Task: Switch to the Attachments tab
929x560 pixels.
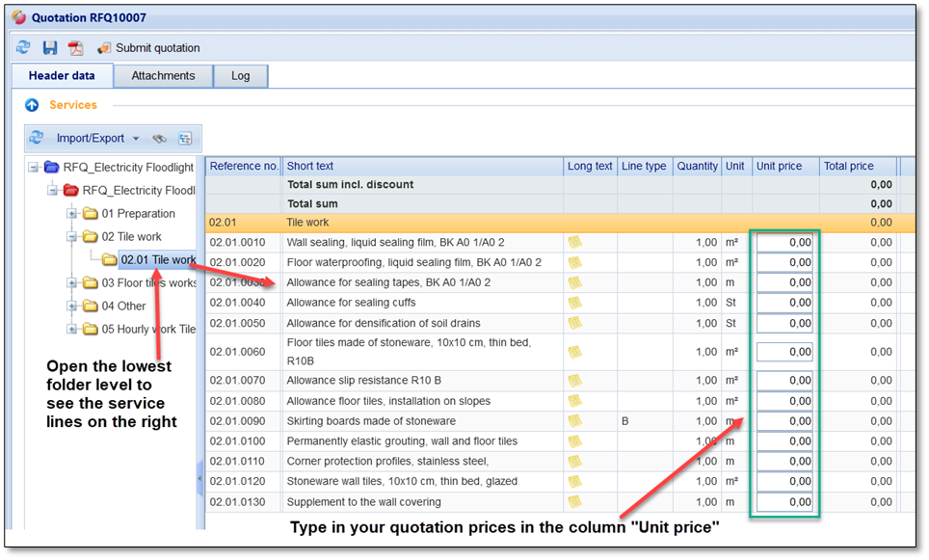Action: [x=163, y=76]
